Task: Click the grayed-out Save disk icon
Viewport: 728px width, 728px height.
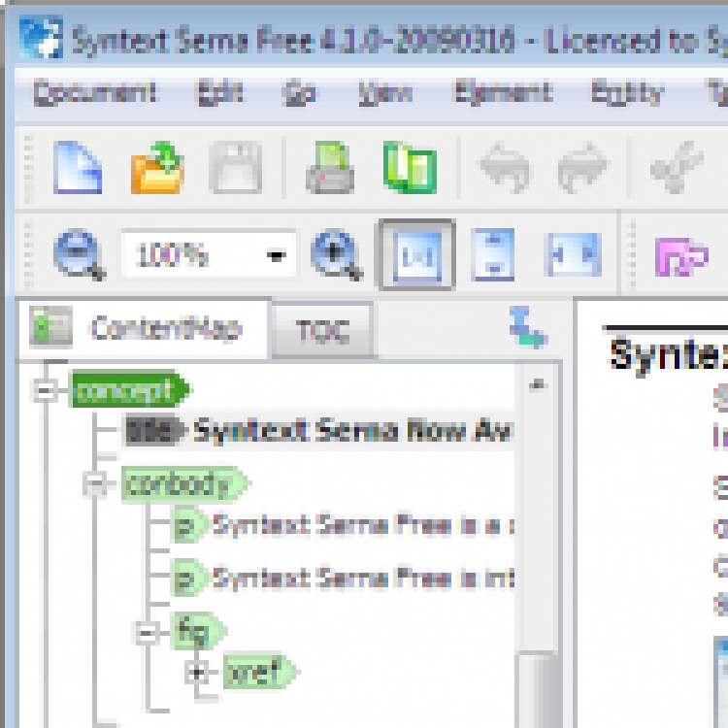Action: (x=236, y=168)
